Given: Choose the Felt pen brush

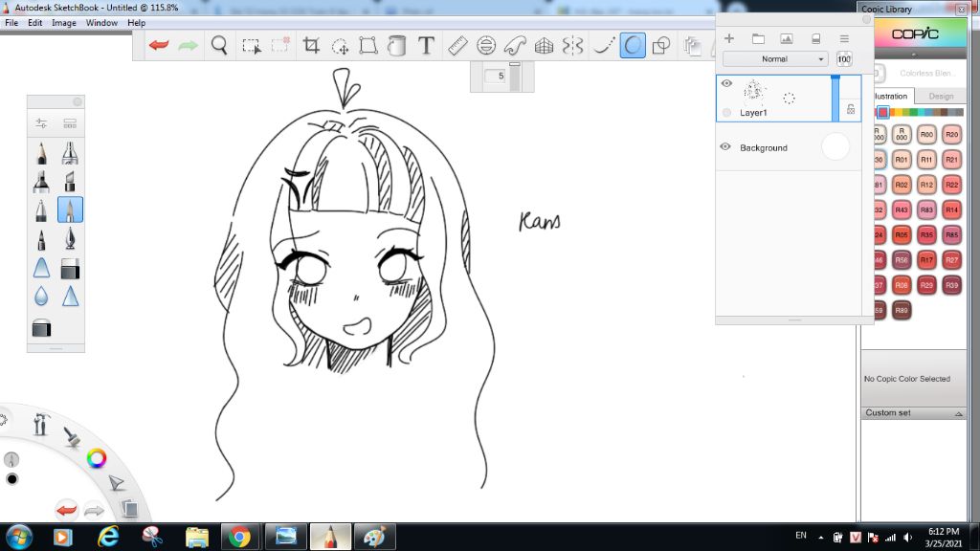Looking at the screenshot, I should [41, 239].
